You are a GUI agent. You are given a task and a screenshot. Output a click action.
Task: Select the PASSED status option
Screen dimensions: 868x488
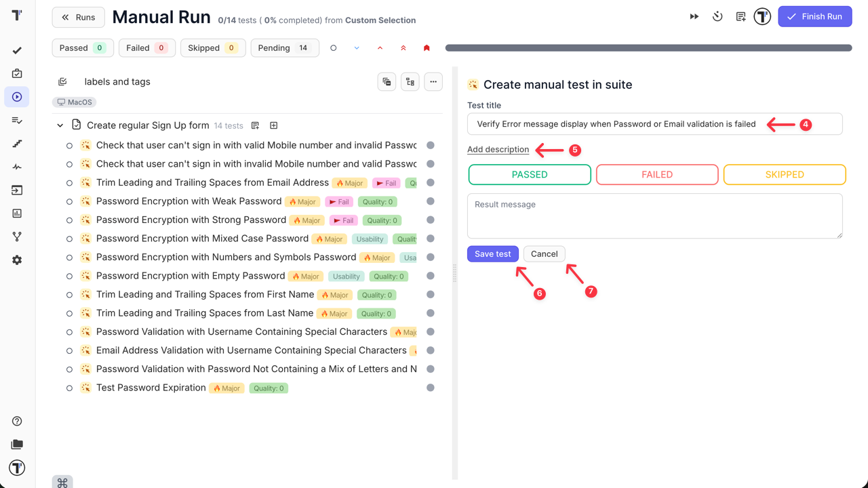(x=529, y=174)
